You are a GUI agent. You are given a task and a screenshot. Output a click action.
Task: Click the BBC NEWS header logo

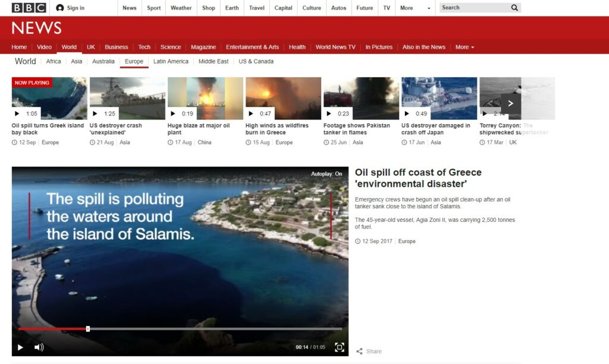(x=36, y=28)
